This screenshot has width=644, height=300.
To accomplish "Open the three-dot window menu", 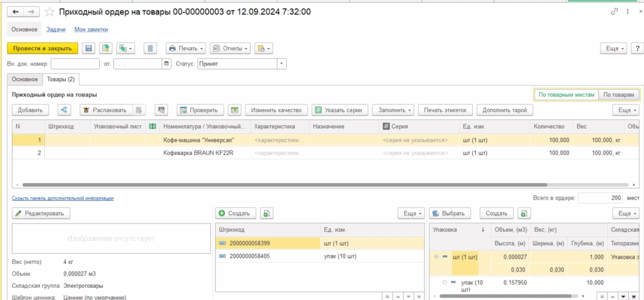I will (628, 12).
